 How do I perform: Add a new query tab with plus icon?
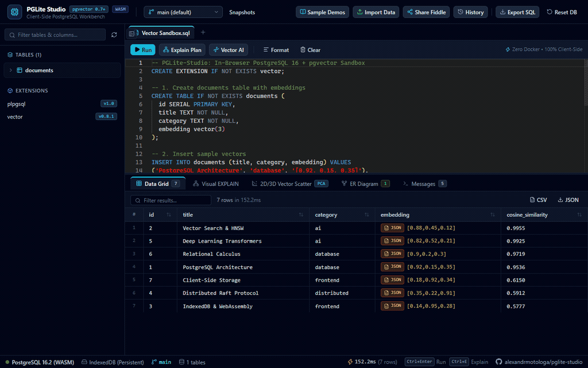203,32
